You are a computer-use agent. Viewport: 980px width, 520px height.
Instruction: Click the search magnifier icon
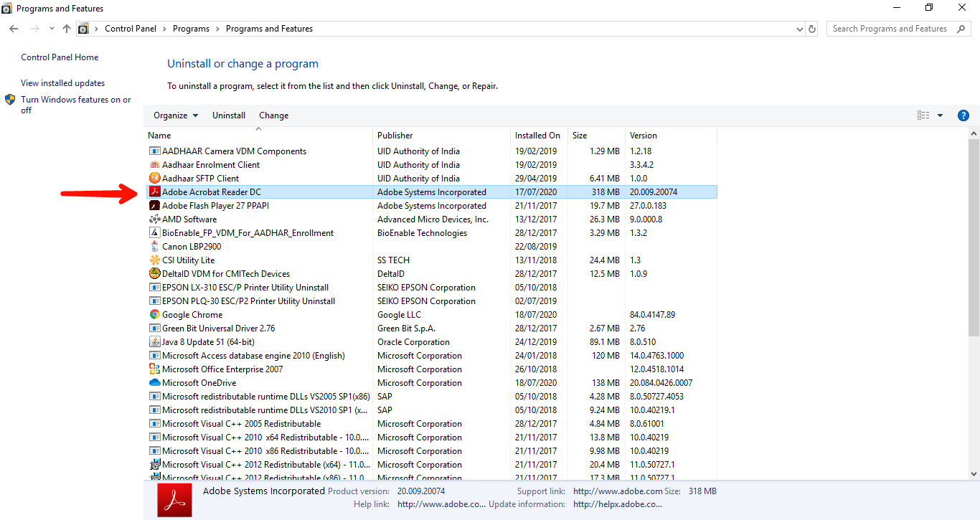pos(961,29)
